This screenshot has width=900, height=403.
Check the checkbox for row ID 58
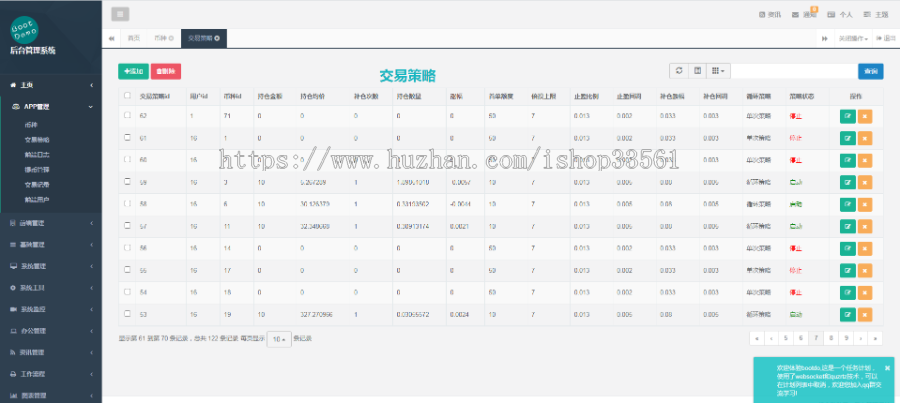point(127,204)
